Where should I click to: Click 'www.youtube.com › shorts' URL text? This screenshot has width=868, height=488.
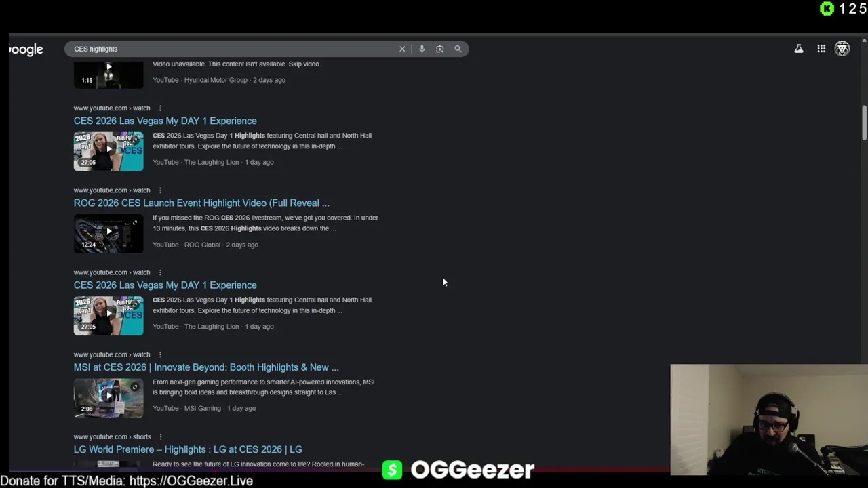(x=113, y=436)
